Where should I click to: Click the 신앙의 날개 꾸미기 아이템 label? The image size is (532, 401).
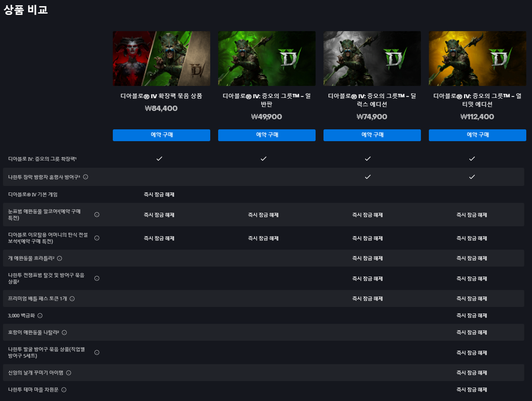pos(36,373)
